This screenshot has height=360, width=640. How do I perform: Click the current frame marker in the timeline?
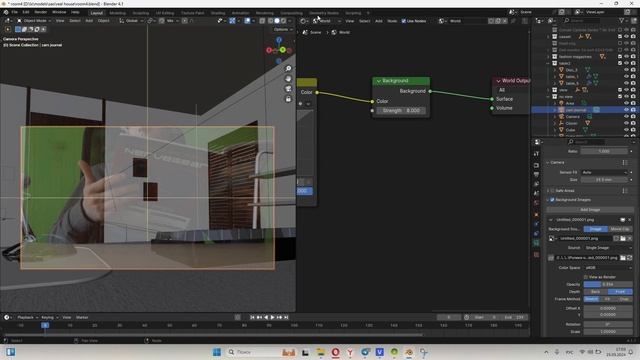tap(45, 325)
